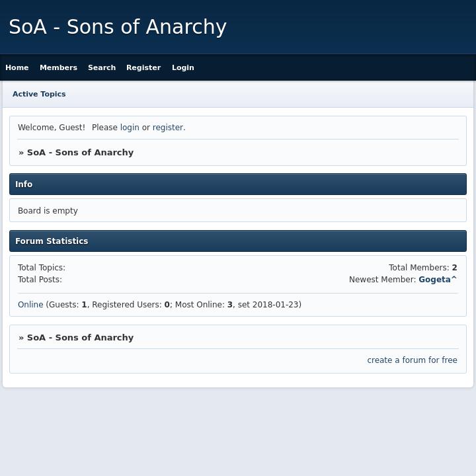Click the SoA - Sons of Anarchy site title
The image size is (476, 476).
coord(118,27)
